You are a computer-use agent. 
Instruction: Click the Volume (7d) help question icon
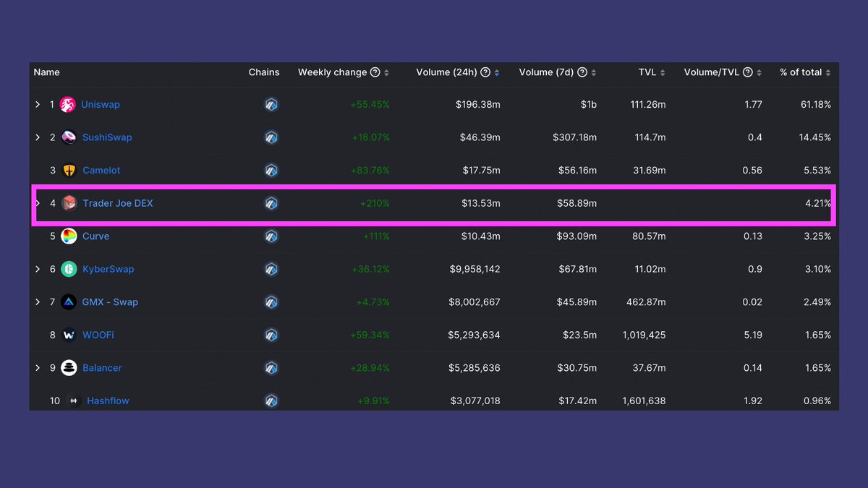(582, 72)
